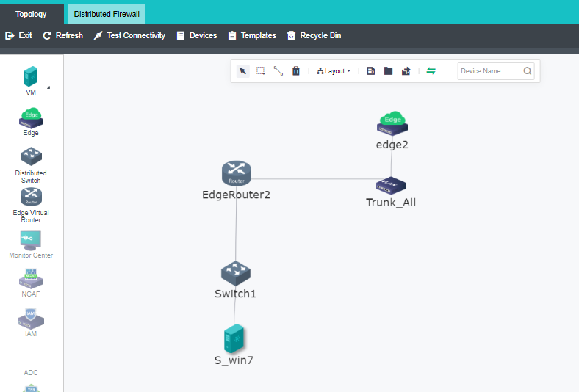Activate the marquee selection tool
Image resolution: width=579 pixels, height=392 pixels.
point(260,71)
